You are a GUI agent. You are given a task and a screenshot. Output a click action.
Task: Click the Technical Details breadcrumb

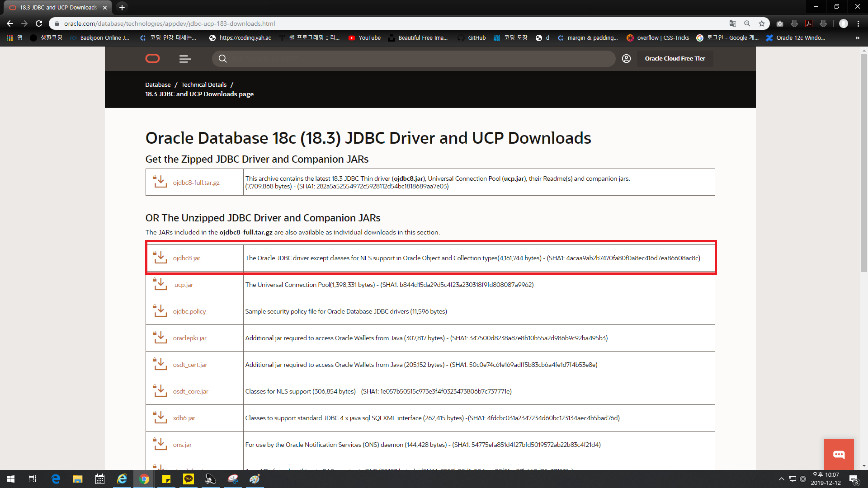click(204, 84)
